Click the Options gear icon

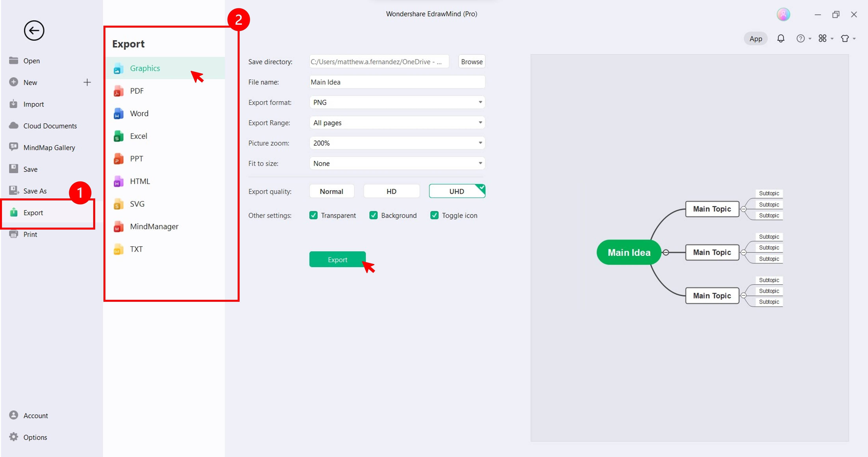click(x=13, y=437)
